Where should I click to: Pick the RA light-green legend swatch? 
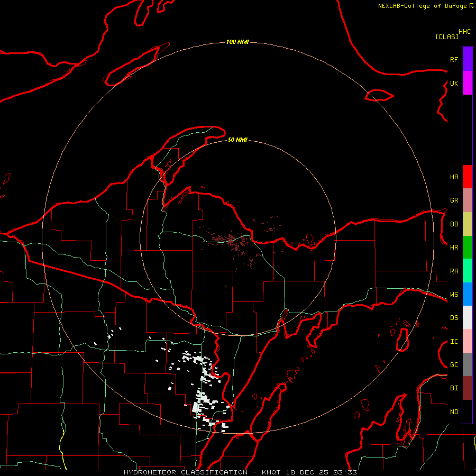(x=467, y=271)
